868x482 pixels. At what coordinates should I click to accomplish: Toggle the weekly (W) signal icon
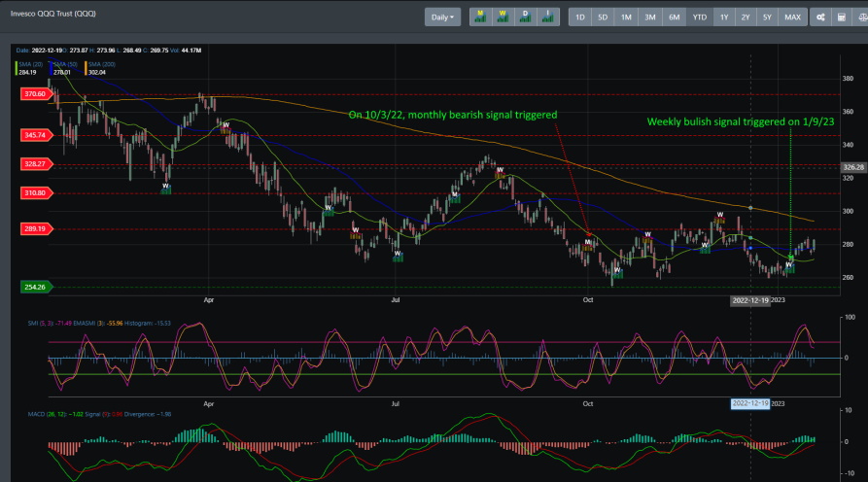click(503, 17)
